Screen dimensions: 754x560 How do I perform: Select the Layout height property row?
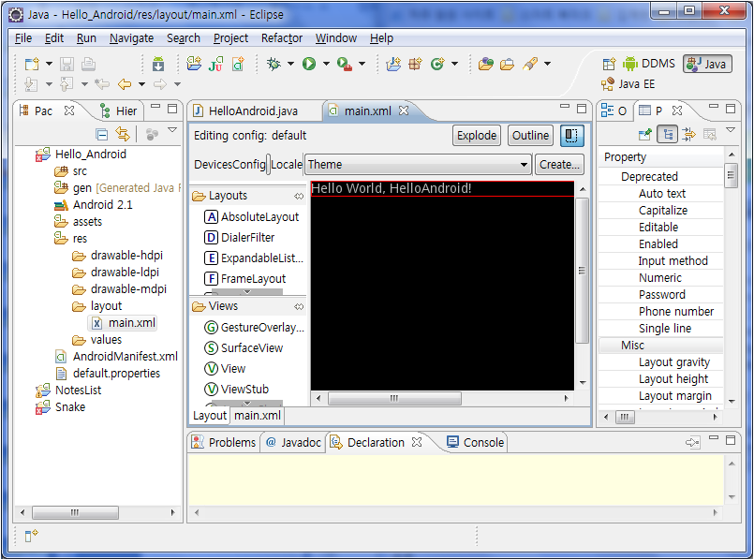click(661, 378)
